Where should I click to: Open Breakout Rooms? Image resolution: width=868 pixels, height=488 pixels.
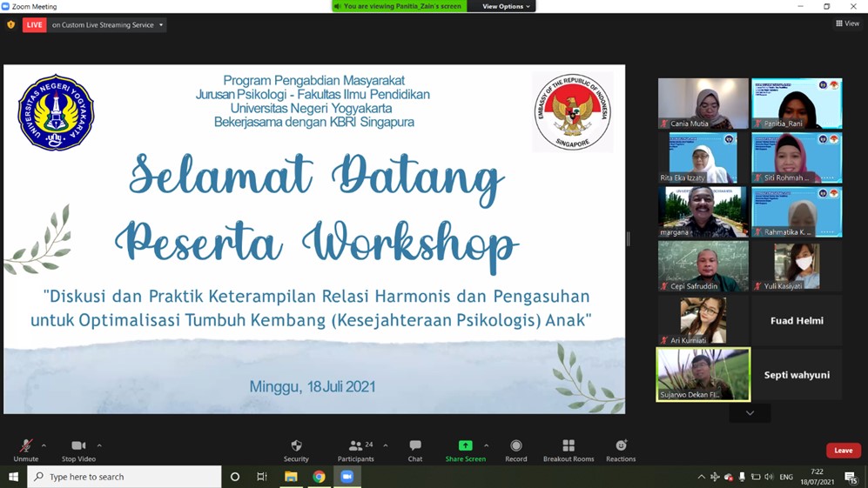coord(569,451)
